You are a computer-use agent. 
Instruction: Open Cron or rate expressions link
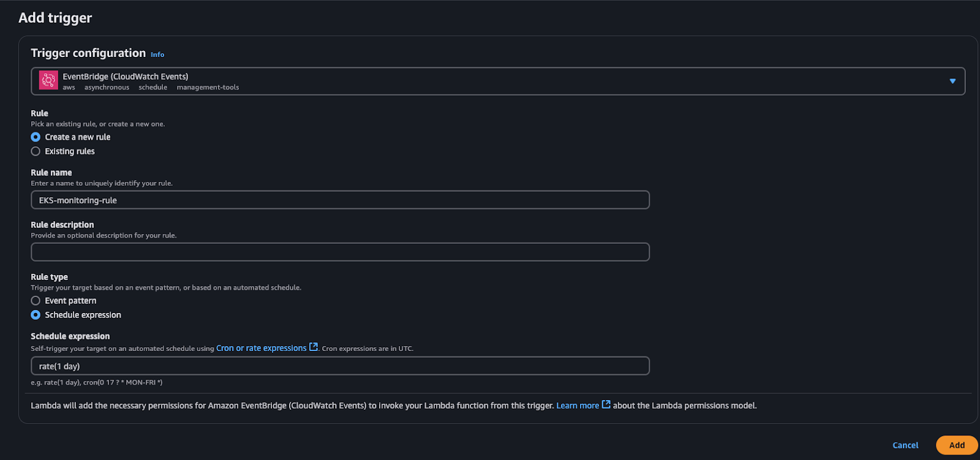pos(261,348)
